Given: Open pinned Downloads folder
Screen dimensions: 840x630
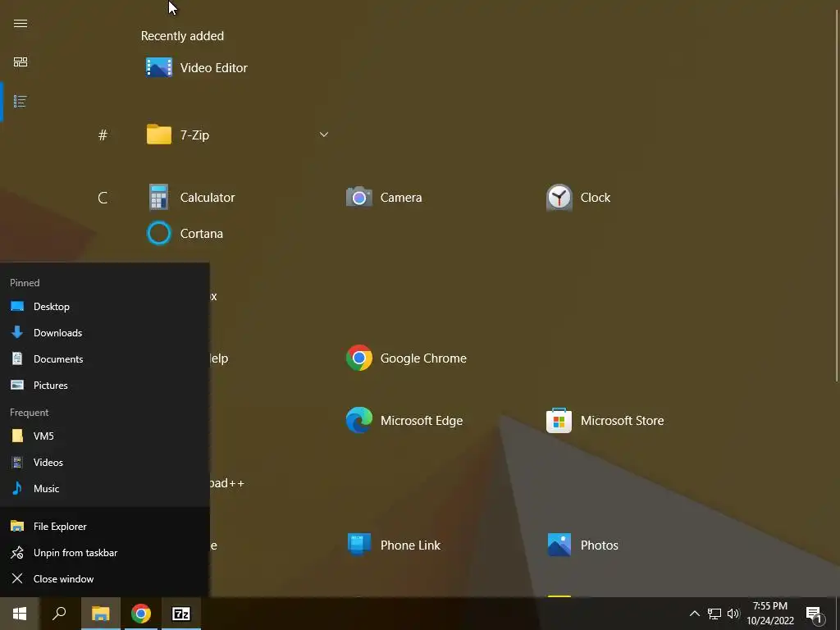Looking at the screenshot, I should 104,333.
